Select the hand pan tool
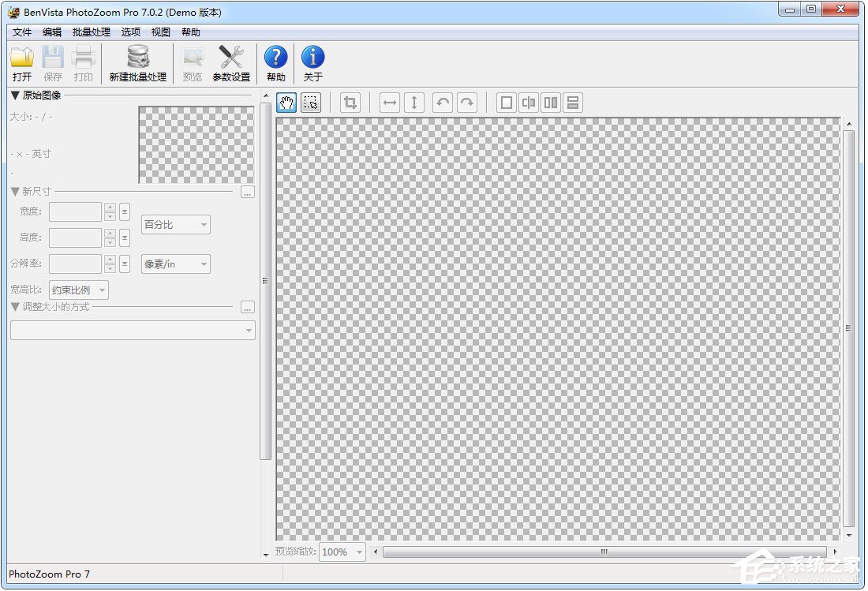 287,103
